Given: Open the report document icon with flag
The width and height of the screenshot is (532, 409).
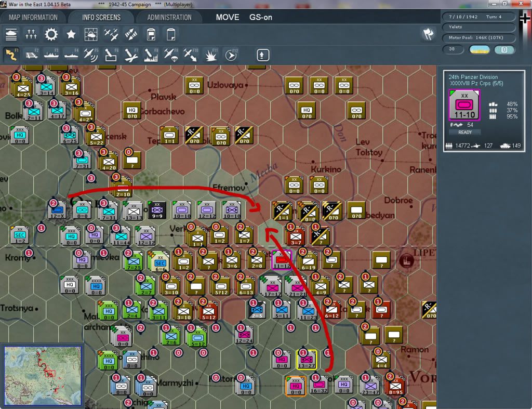Looking at the screenshot, I should pos(151,35).
